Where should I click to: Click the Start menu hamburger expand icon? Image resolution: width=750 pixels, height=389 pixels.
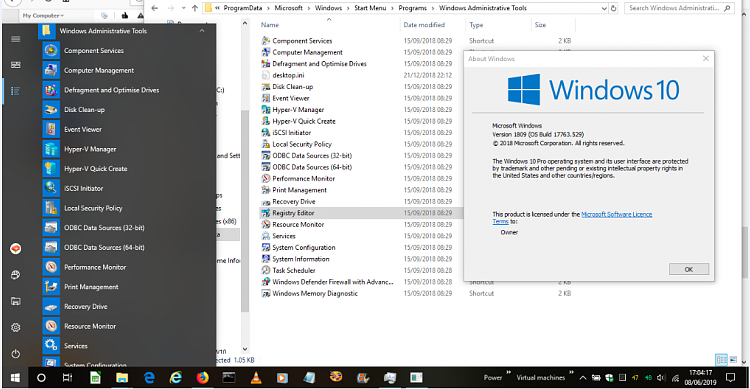coord(16,39)
